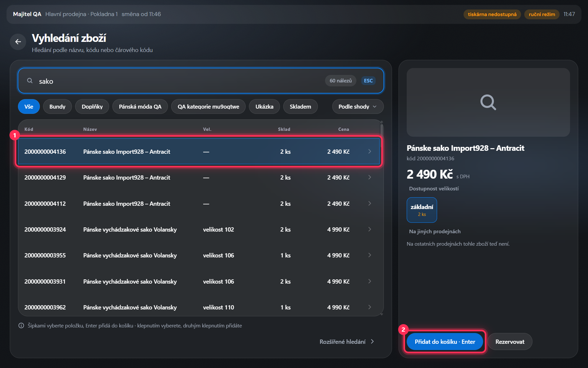
Task: Click the 60 nálezů results count badge
Action: pyautogui.click(x=340, y=81)
